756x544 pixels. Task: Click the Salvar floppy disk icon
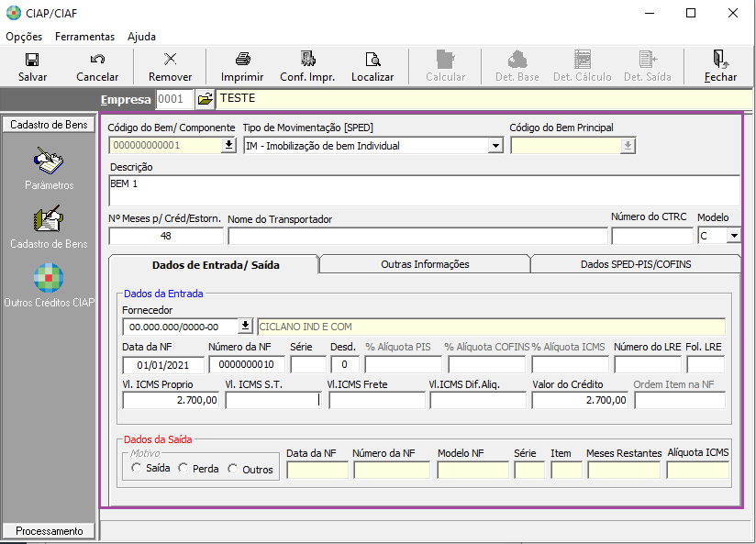[32, 60]
